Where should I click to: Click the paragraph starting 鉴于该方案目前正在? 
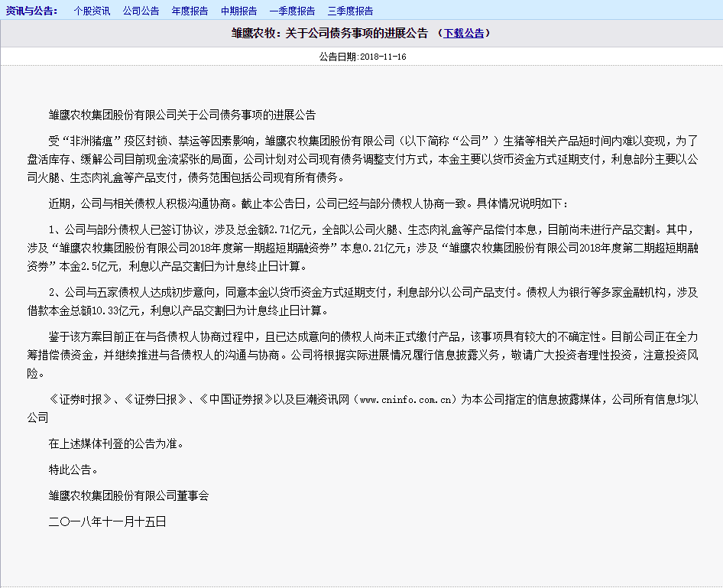(362, 355)
